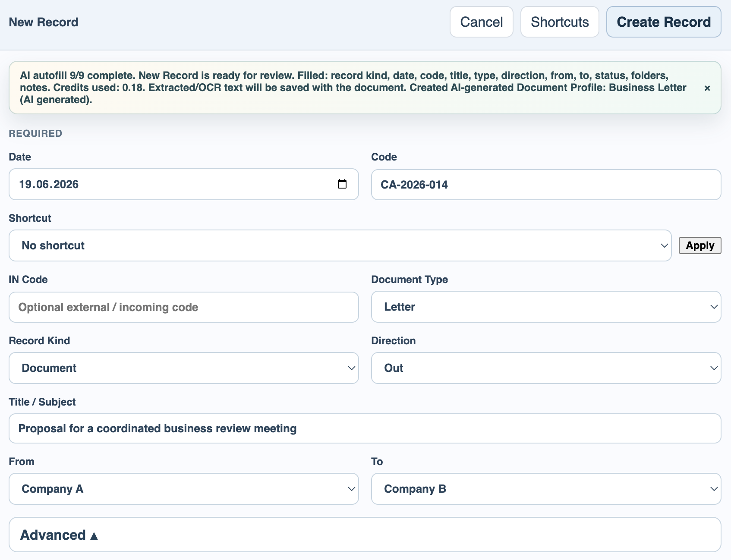Click the Title / Subject text field
The height and width of the screenshot is (560, 731).
tap(365, 428)
